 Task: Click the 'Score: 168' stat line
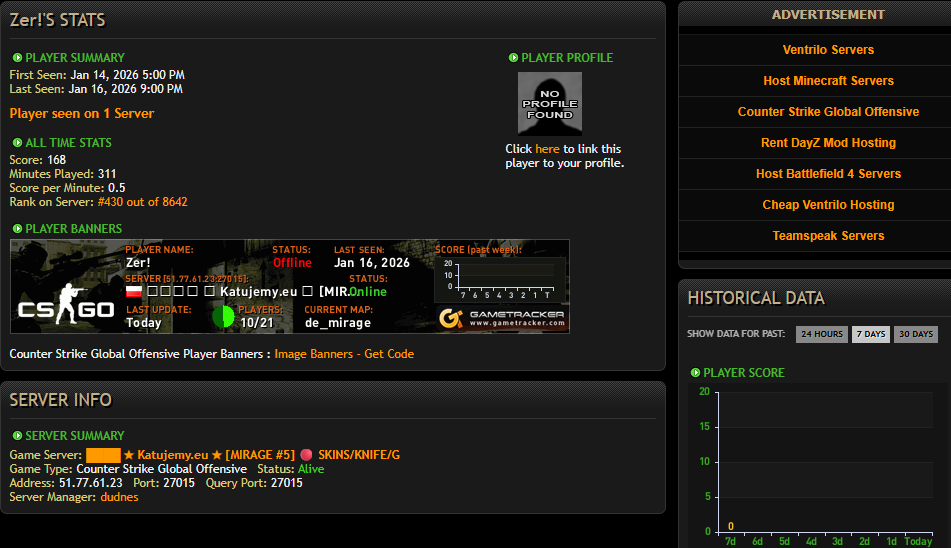[38, 160]
